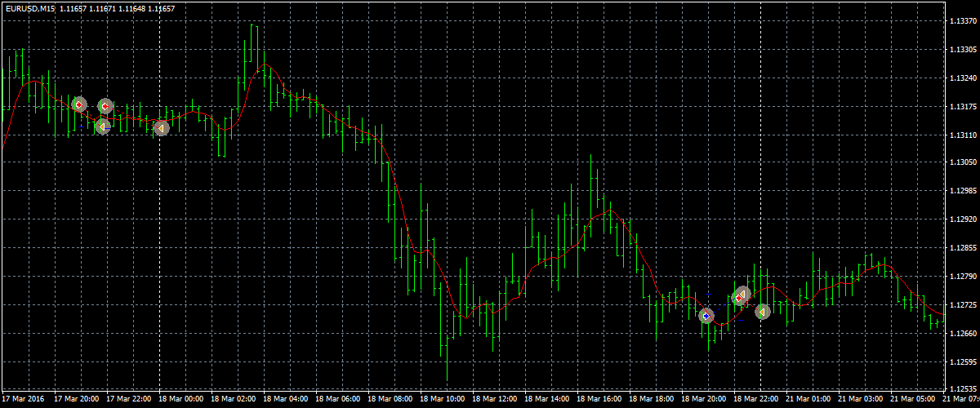Click the 21 Mar 05:00 time label
The height and width of the screenshot is (408, 980).
click(913, 400)
